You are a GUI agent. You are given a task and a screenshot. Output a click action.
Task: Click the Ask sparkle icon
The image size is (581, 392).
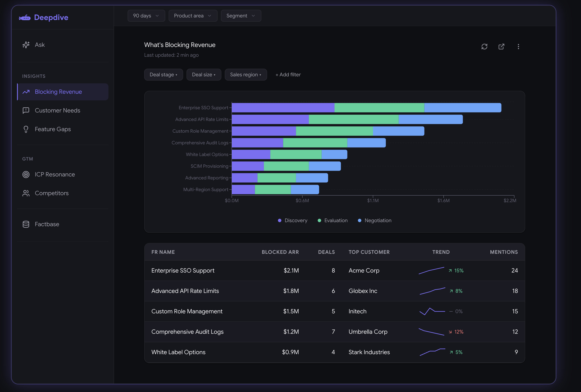26,45
